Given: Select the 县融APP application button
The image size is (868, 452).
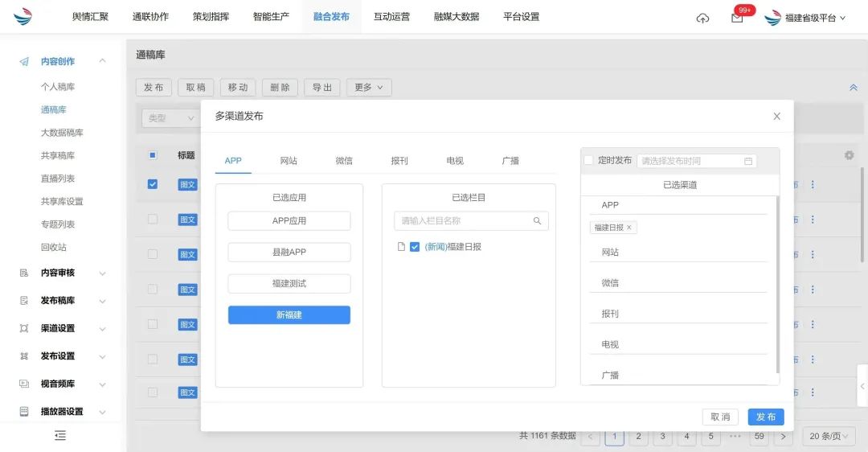Looking at the screenshot, I should pyautogui.click(x=289, y=253).
